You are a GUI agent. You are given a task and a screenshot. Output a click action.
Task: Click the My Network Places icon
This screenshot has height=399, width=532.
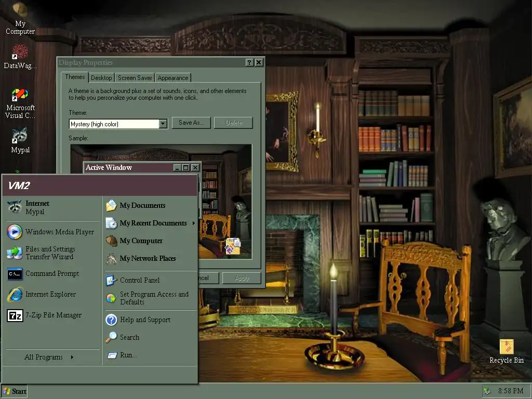pyautogui.click(x=111, y=259)
